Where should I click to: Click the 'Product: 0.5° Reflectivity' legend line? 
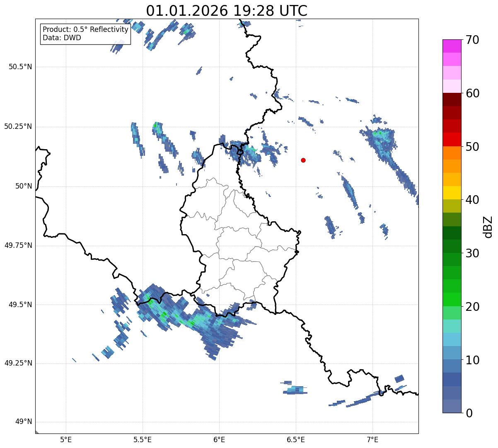(x=85, y=30)
